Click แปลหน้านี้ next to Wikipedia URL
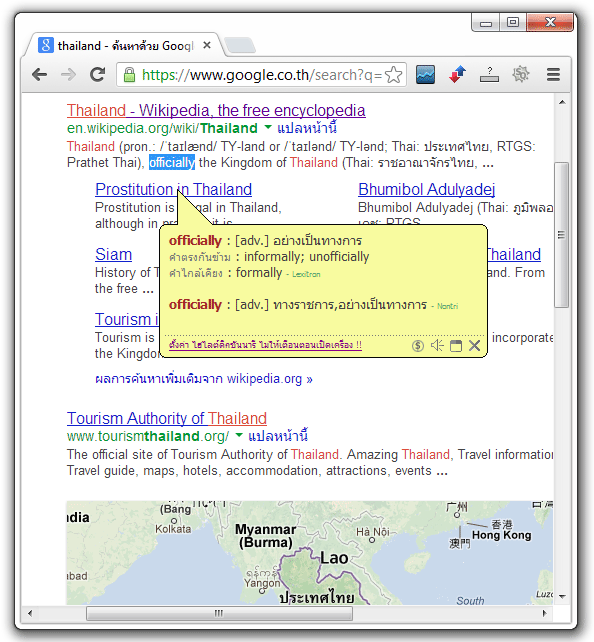Viewport: 594px width, 642px height. 307,128
